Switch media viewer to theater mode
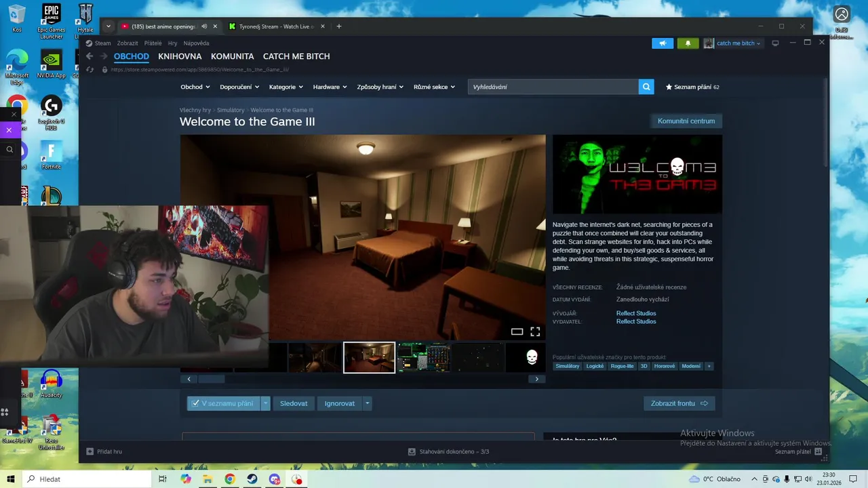Viewport: 868px width, 488px height. pyautogui.click(x=517, y=331)
